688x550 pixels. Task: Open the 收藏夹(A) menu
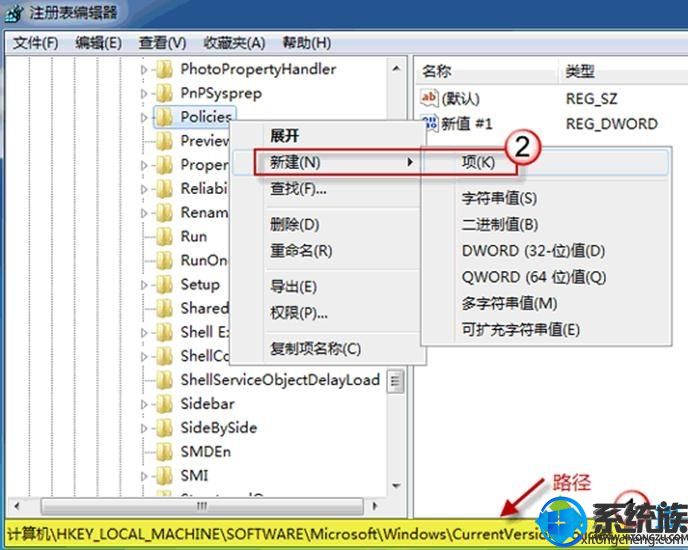coord(234,43)
